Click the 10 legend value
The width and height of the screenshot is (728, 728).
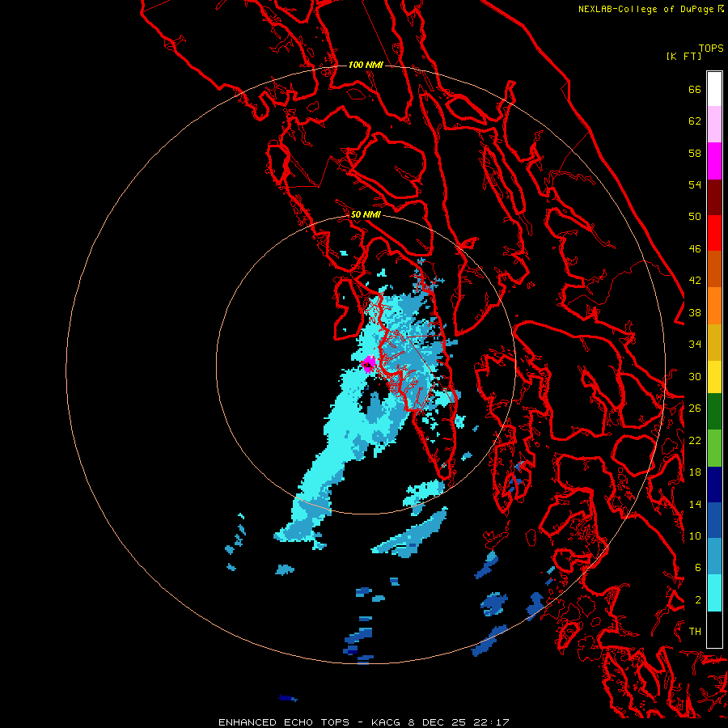click(x=695, y=536)
